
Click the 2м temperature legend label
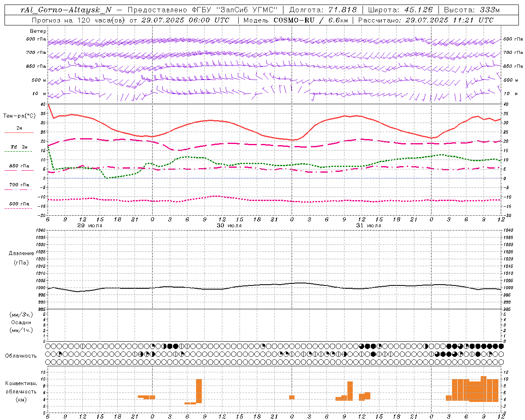click(x=19, y=128)
